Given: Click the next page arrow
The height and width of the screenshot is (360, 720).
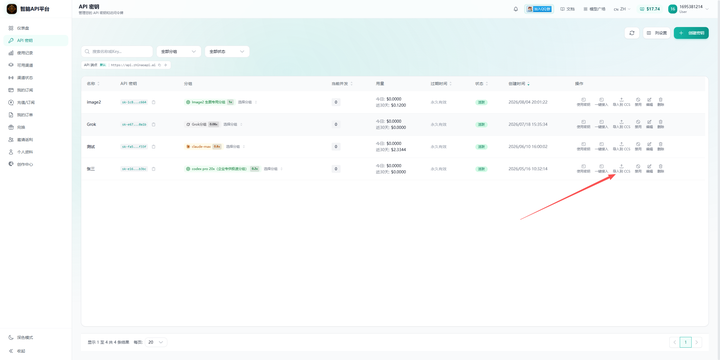Looking at the screenshot, I should (698, 342).
